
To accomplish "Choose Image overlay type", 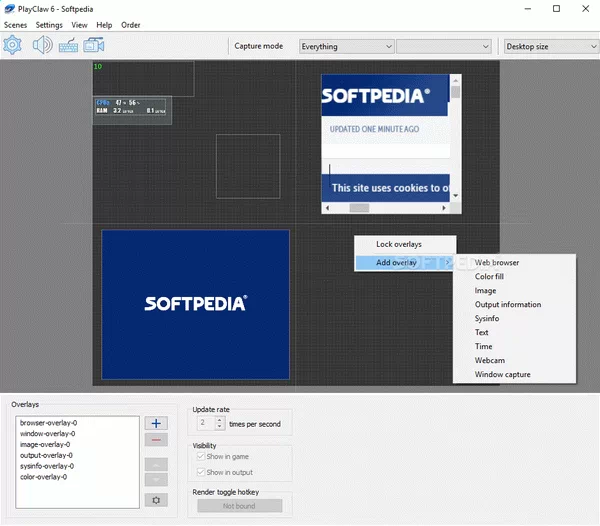I will pyautogui.click(x=514, y=291).
